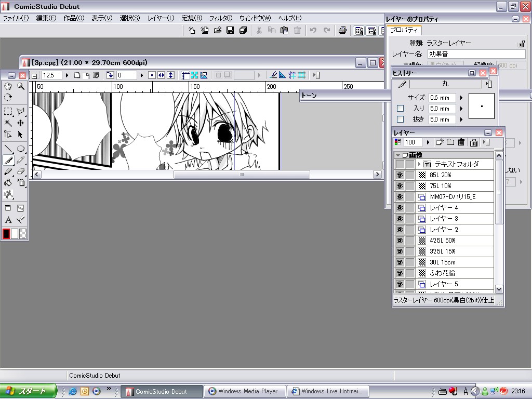Click the Windows スタート button
Image resolution: width=532 pixels, height=399 pixels.
click(x=29, y=391)
